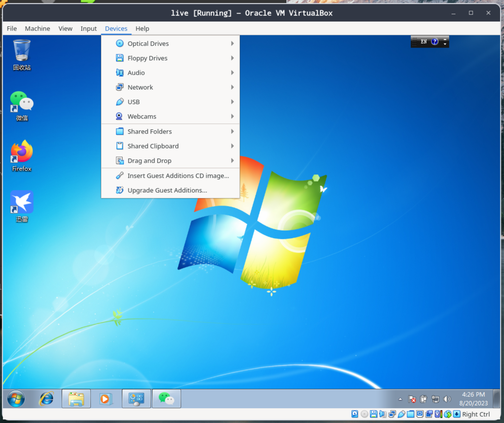This screenshot has width=504, height=423.
Task: Open the View menu
Action: pyautogui.click(x=65, y=29)
